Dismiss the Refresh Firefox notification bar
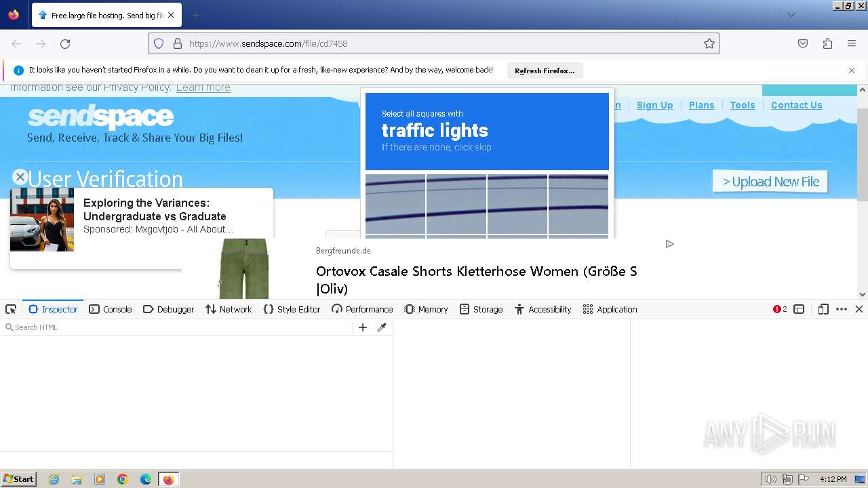 pos(852,70)
